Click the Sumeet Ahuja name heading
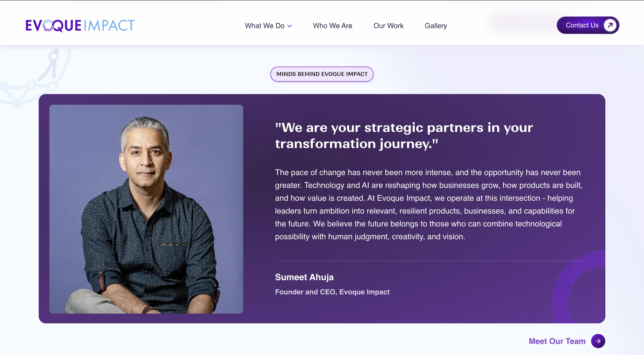The image size is (644, 355). tap(304, 277)
